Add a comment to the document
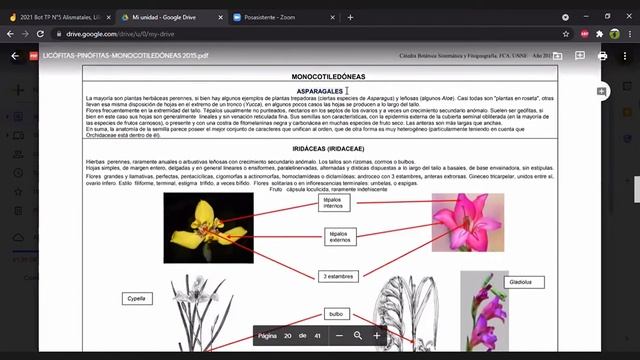 [601, 91]
